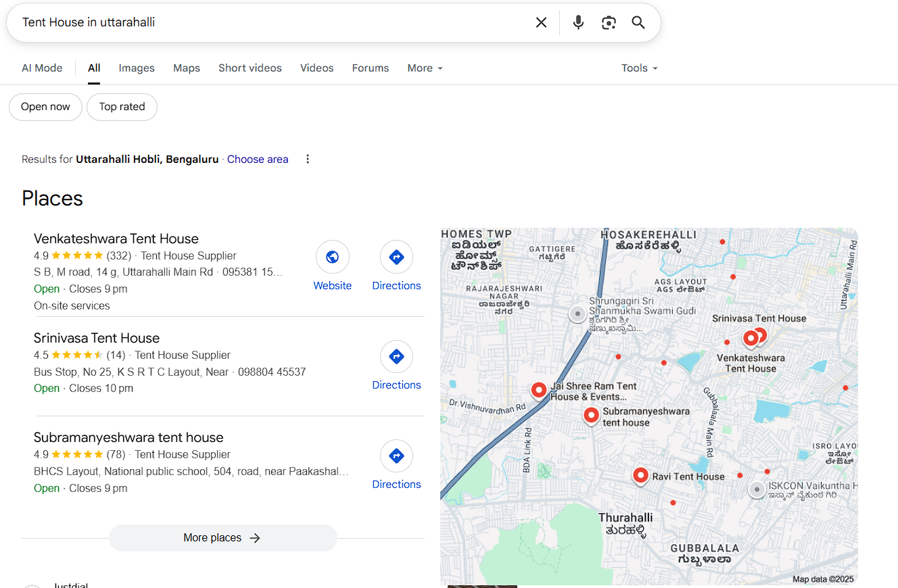Open Venkateshwara Tent House website icon

(x=333, y=258)
